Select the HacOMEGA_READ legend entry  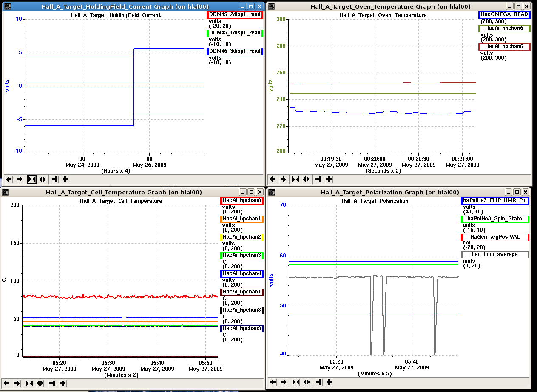click(504, 14)
